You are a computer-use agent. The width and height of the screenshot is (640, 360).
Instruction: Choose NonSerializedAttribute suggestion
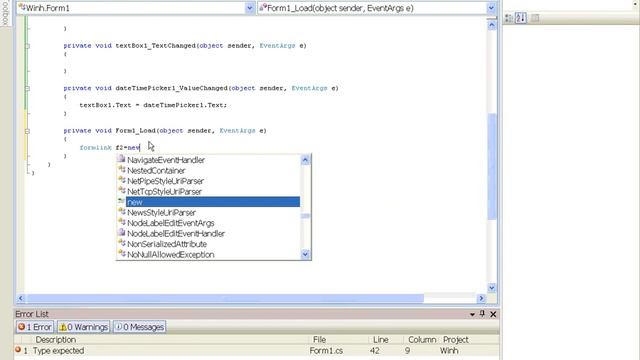tap(167, 244)
